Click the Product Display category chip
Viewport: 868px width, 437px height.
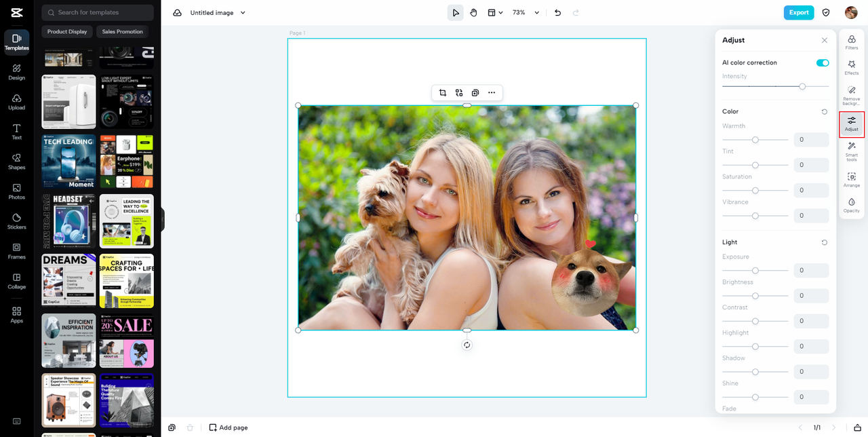67,31
